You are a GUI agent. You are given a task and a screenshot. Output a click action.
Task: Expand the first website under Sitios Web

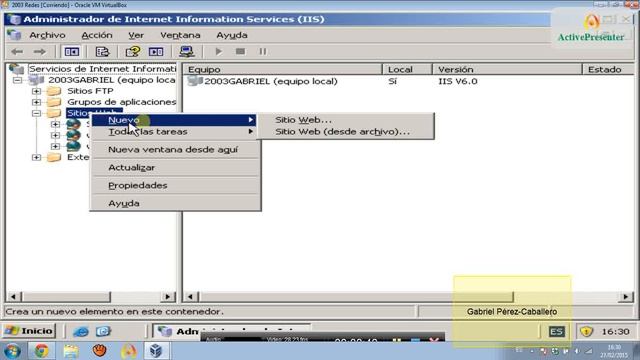pos(56,124)
